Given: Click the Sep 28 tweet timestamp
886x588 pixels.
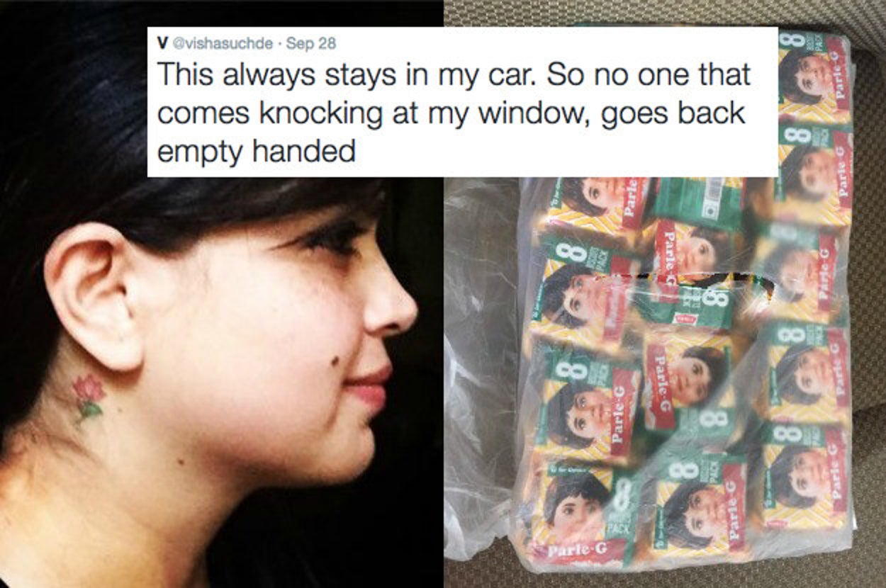Looking at the screenshot, I should pos(311,43).
